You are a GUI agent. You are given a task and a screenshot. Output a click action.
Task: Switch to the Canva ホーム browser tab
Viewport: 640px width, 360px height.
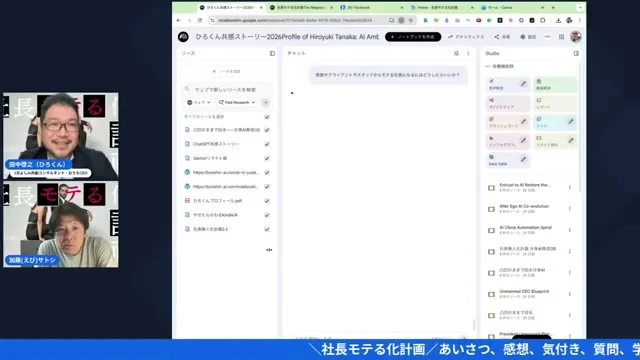(x=513, y=7)
